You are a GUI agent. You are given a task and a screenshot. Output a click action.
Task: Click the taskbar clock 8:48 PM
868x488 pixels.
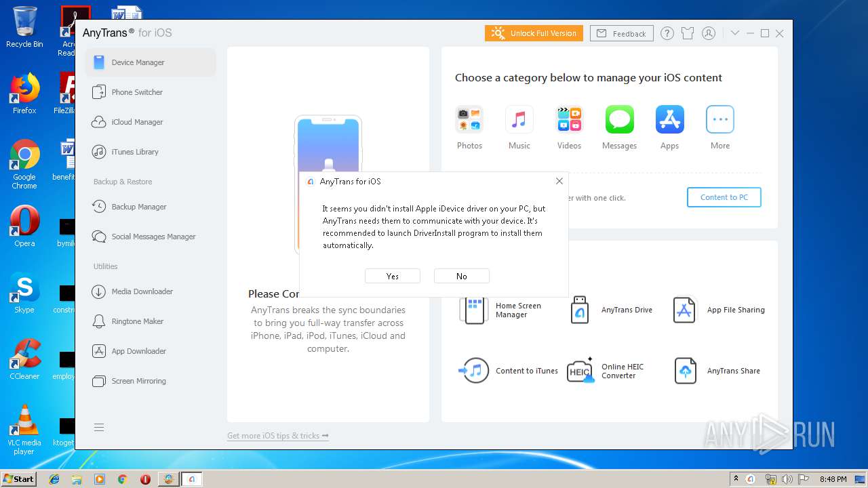point(833,479)
